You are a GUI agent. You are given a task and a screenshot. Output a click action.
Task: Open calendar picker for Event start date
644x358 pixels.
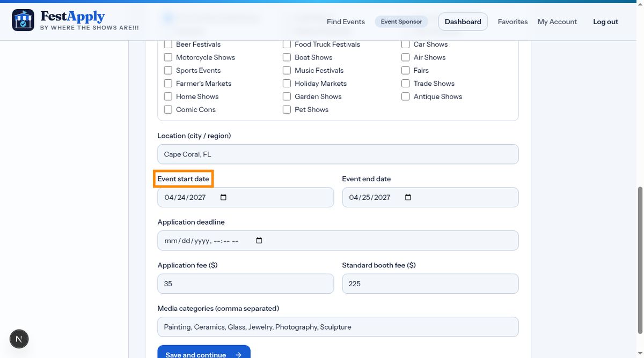[224, 197]
